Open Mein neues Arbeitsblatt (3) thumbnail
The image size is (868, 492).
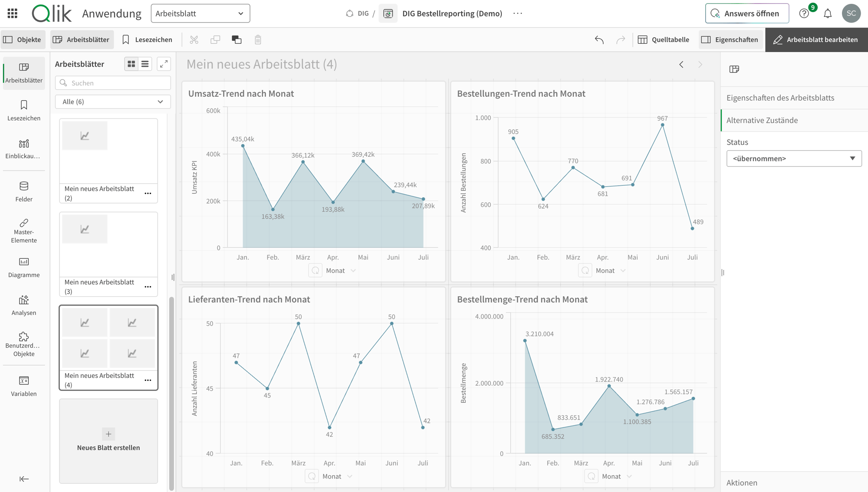[108, 244]
